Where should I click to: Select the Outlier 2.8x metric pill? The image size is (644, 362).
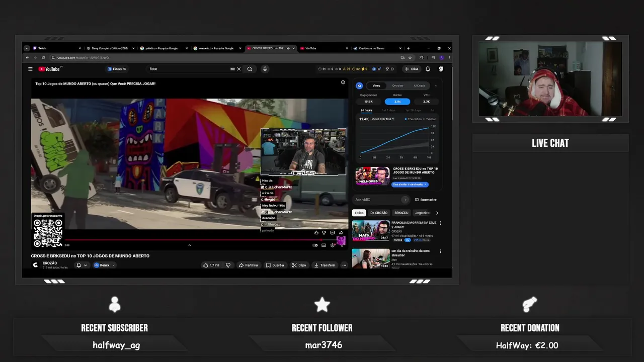click(397, 102)
